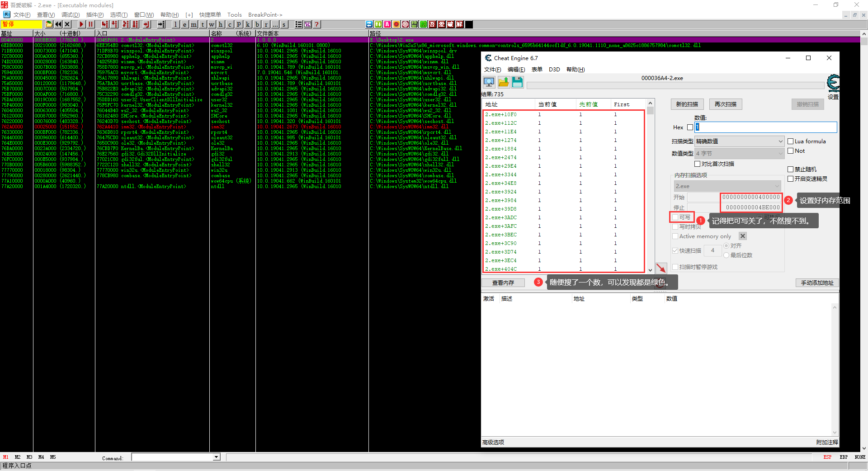This screenshot has width=868, height=471.
Task: Click the 新的扫描 button
Action: 687,104
